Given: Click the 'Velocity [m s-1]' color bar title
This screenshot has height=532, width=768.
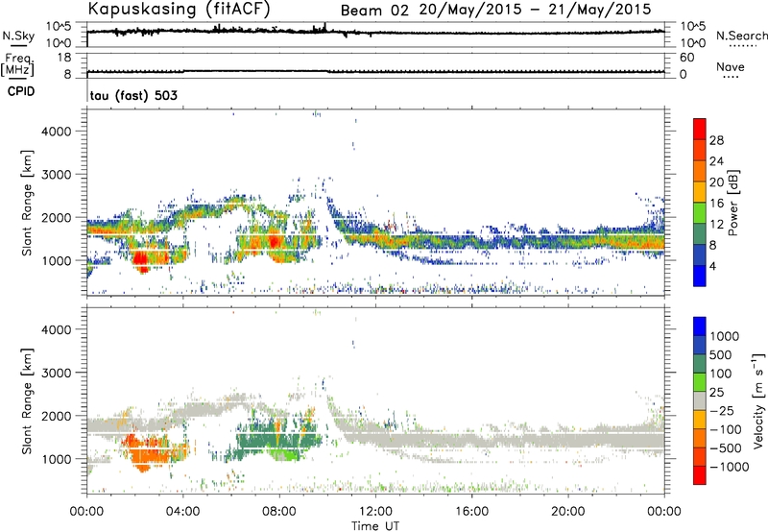Looking at the screenshot, I should [758, 400].
